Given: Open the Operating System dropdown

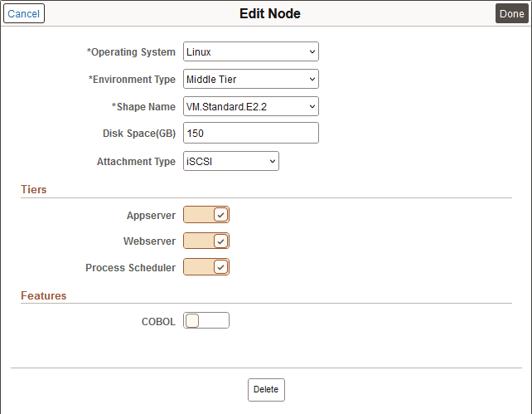Looking at the screenshot, I should point(251,51).
